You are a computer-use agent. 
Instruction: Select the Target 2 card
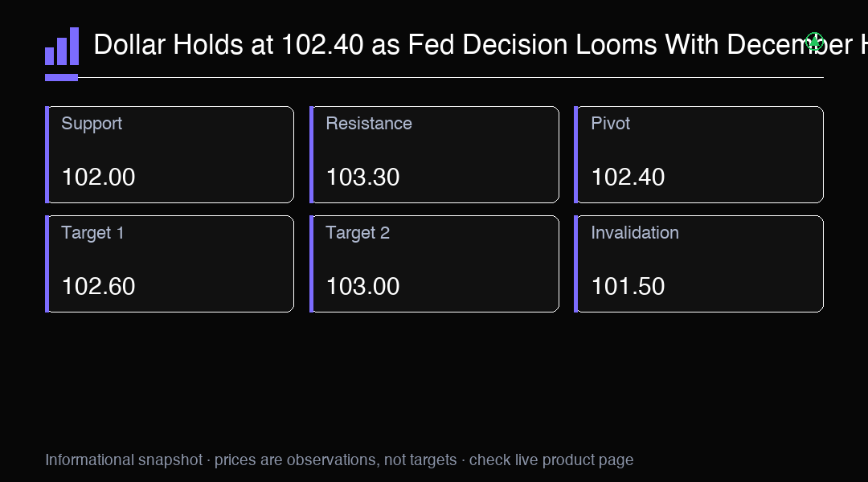tap(434, 264)
